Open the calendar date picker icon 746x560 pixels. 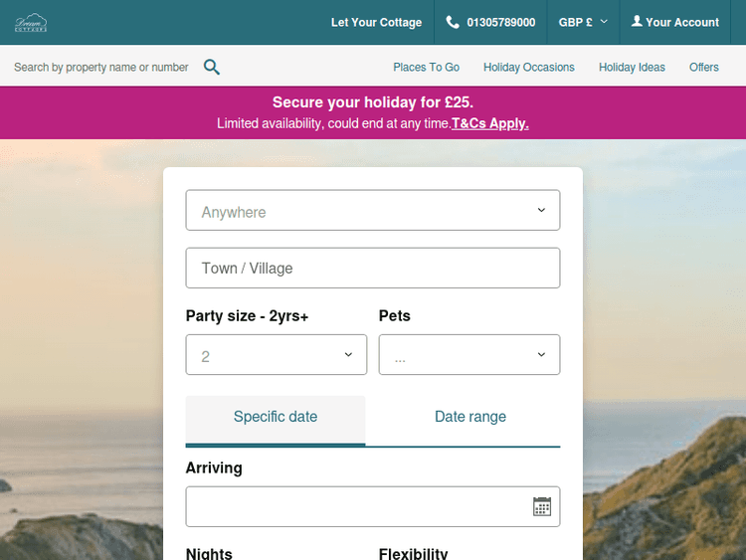542,506
